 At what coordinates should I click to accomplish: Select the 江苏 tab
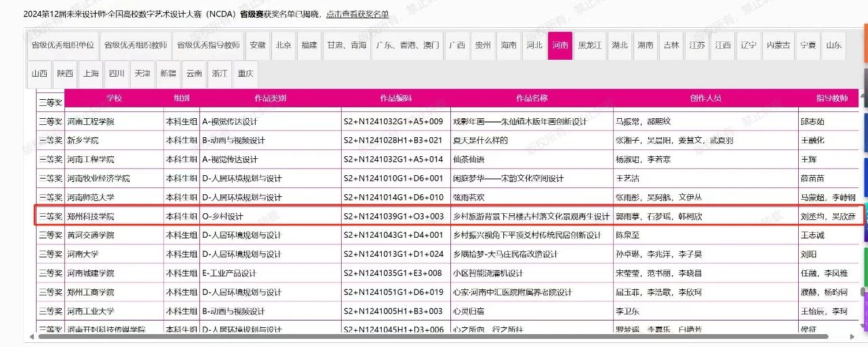(x=697, y=45)
